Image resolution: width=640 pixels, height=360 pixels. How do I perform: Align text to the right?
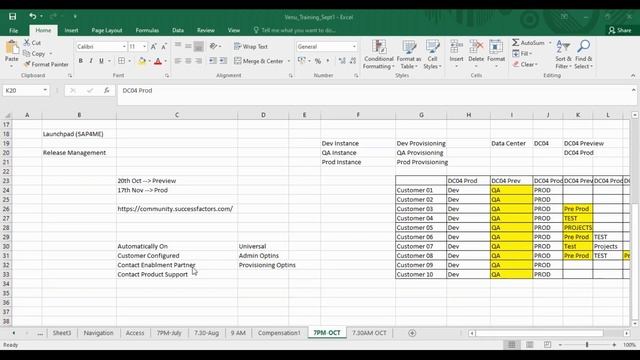click(x=198, y=61)
